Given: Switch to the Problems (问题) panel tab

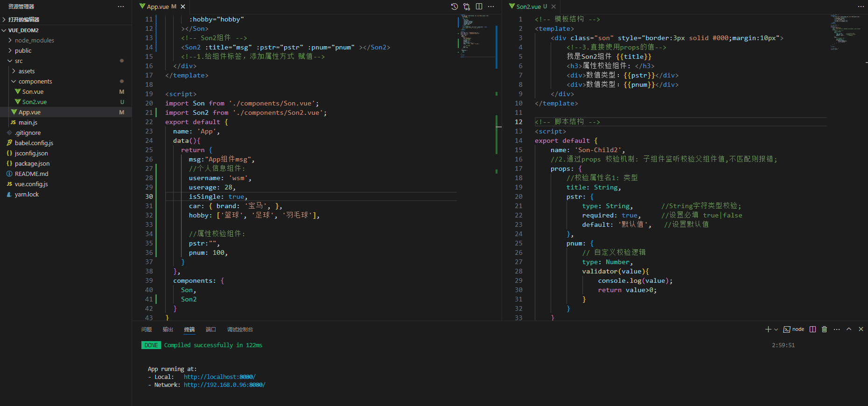Looking at the screenshot, I should 147,329.
